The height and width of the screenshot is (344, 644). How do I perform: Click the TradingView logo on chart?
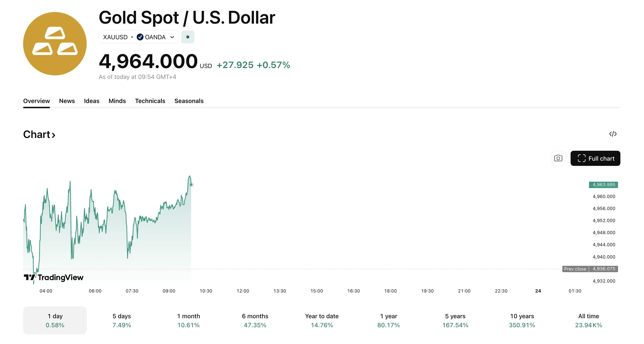coord(54,277)
